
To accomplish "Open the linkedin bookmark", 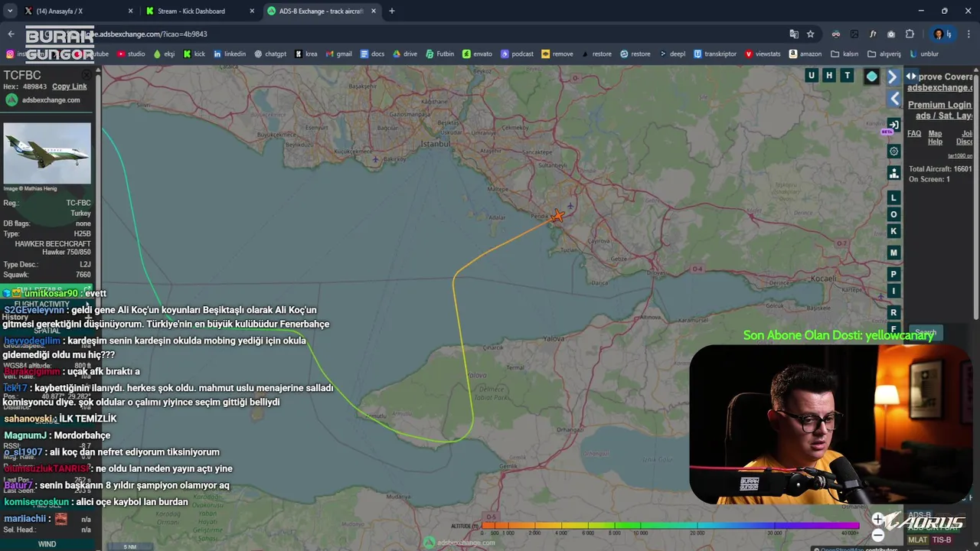I will 230,54.
